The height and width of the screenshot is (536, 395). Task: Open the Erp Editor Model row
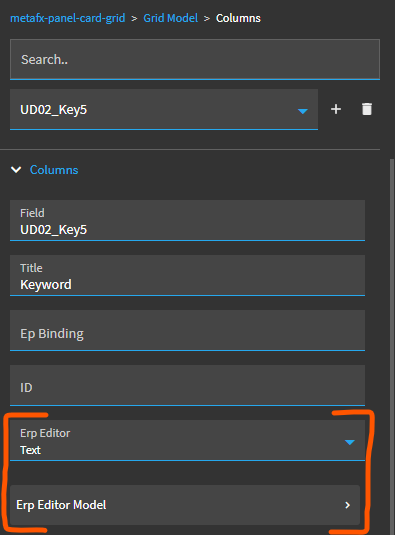185,505
